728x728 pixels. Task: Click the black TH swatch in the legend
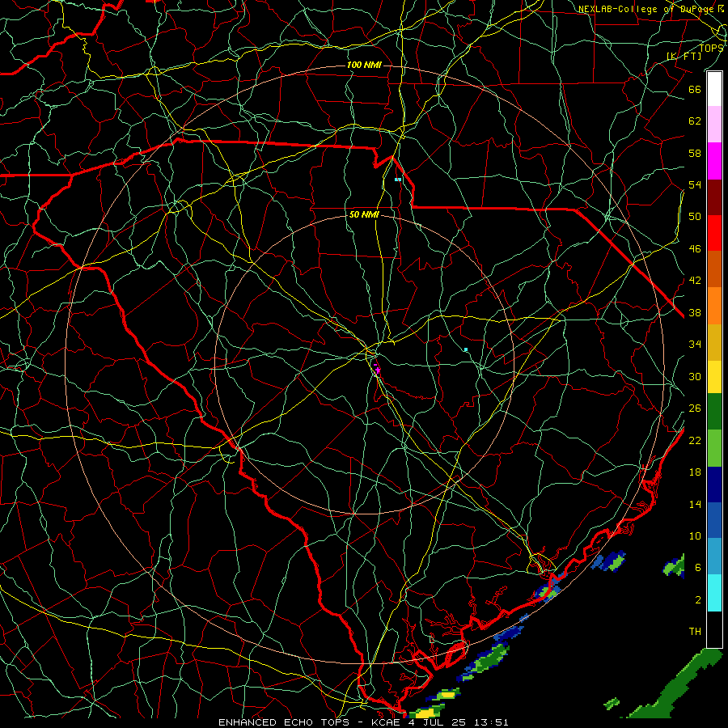(x=714, y=629)
